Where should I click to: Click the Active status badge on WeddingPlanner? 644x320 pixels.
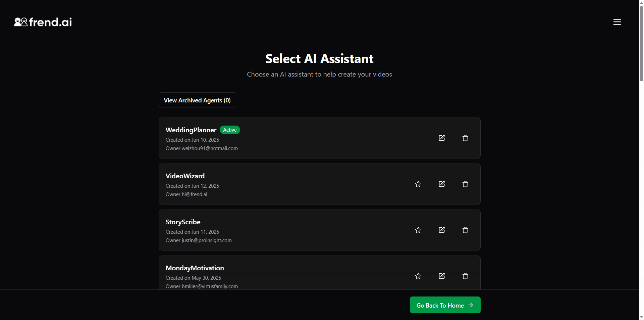[230, 130]
